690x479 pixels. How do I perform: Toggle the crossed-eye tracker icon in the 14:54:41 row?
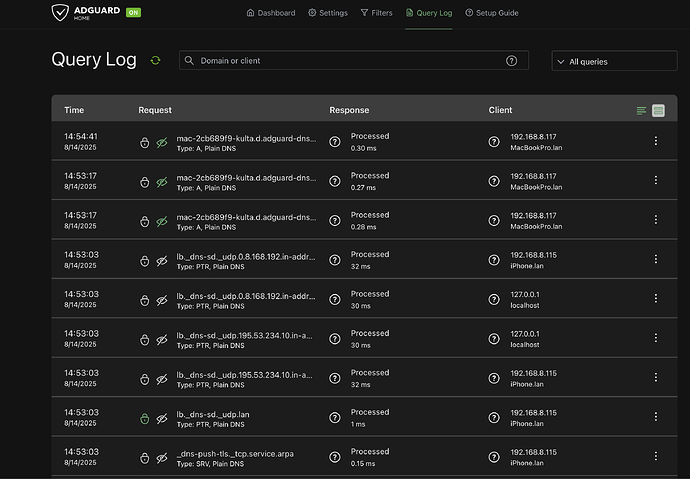(162, 142)
